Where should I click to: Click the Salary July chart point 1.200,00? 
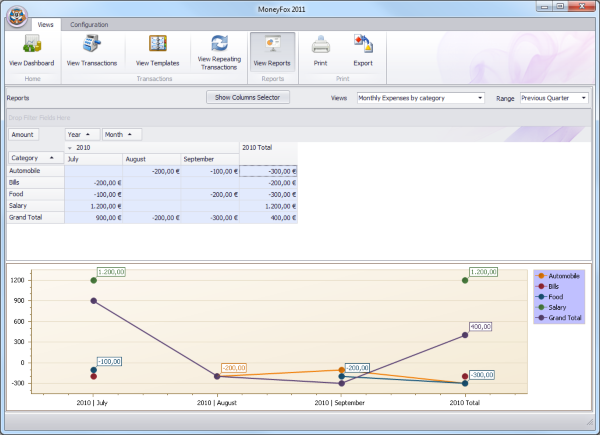[x=93, y=280]
